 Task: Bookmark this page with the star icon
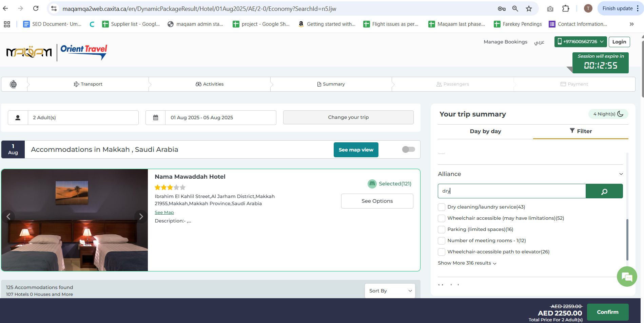click(529, 8)
